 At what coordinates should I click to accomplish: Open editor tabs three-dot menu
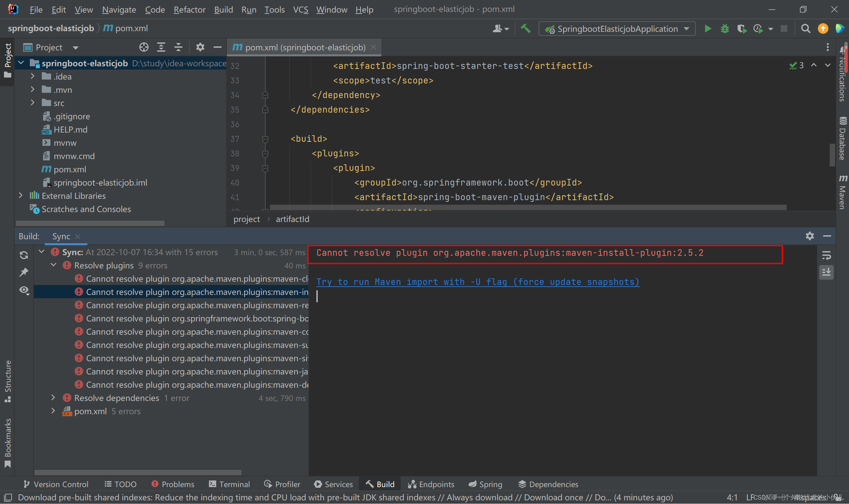click(827, 47)
